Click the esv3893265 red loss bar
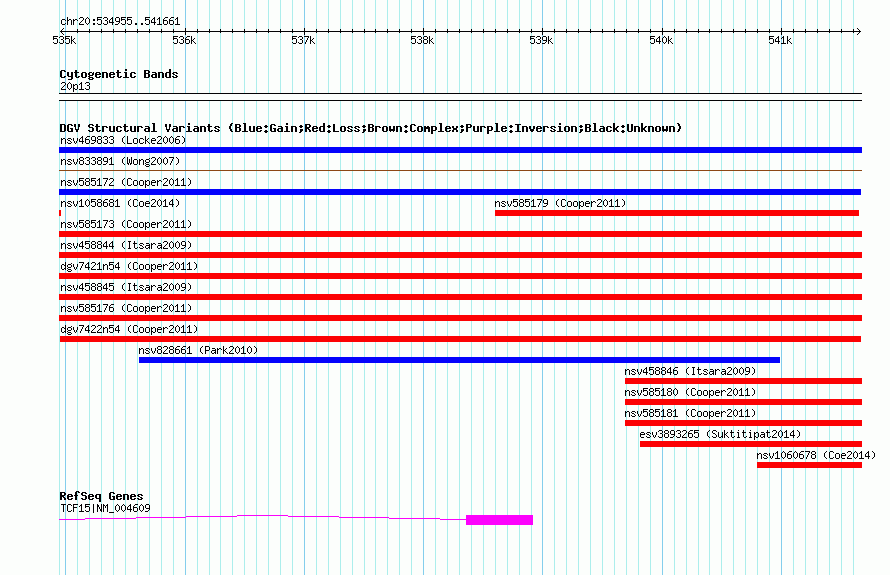This screenshot has width=890, height=575. [751, 444]
